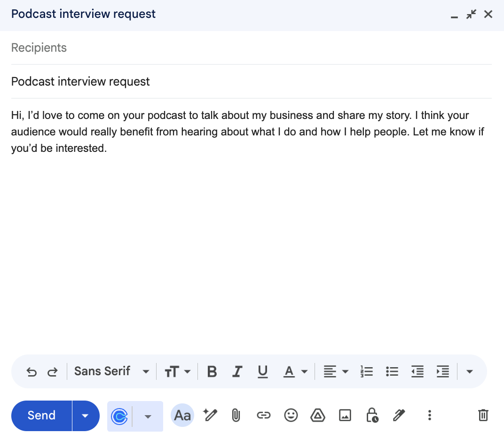This screenshot has height=441, width=504.
Task: Open more options three-dot menu
Action: [429, 415]
